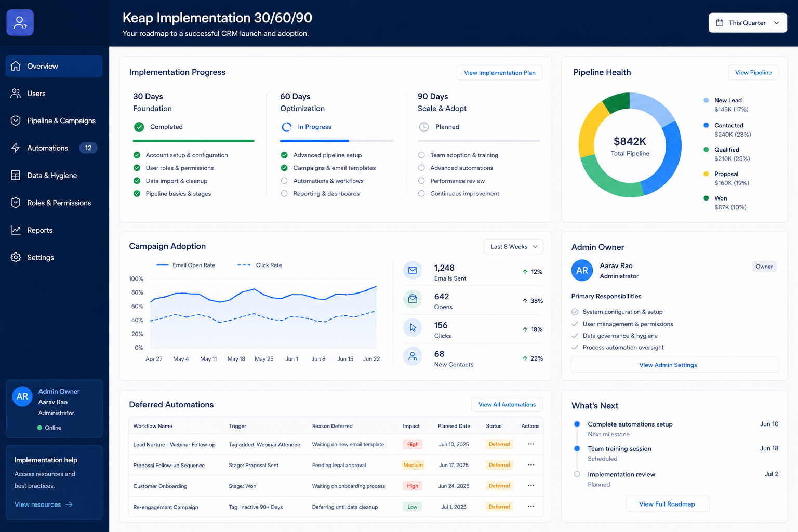Viewport: 798px width, 532px height.
Task: Toggle Advanced pipeline setup check
Action: click(284, 155)
